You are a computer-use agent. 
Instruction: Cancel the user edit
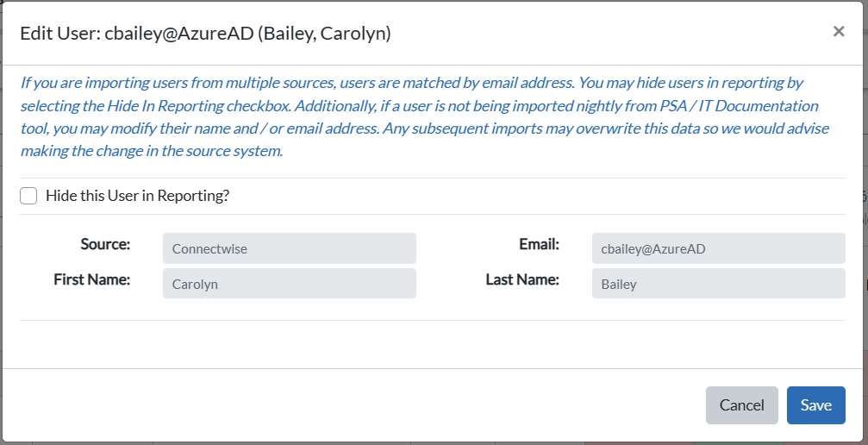[742, 405]
